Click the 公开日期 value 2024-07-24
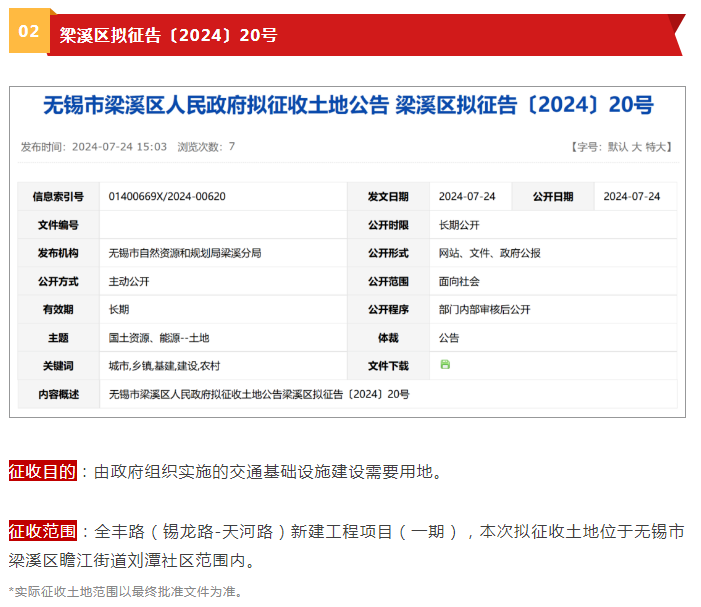 [631, 197]
